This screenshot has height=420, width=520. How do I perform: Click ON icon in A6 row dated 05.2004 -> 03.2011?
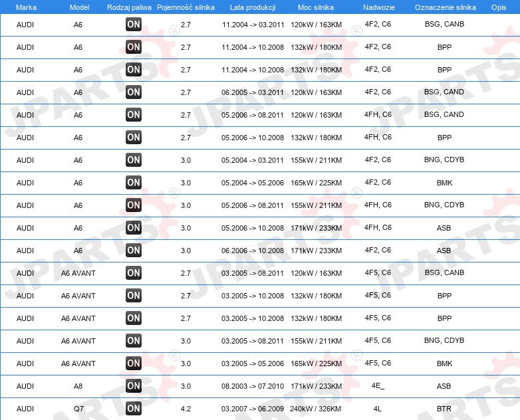[x=134, y=160]
